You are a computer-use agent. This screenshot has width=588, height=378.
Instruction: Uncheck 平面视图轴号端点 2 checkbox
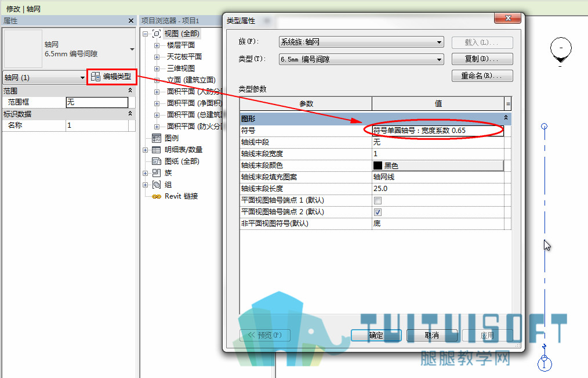378,212
